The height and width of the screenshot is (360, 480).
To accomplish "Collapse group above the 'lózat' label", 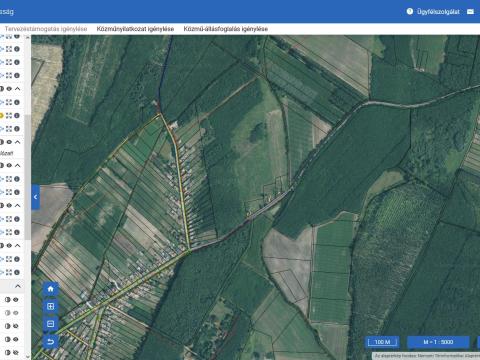I will pos(18,142).
